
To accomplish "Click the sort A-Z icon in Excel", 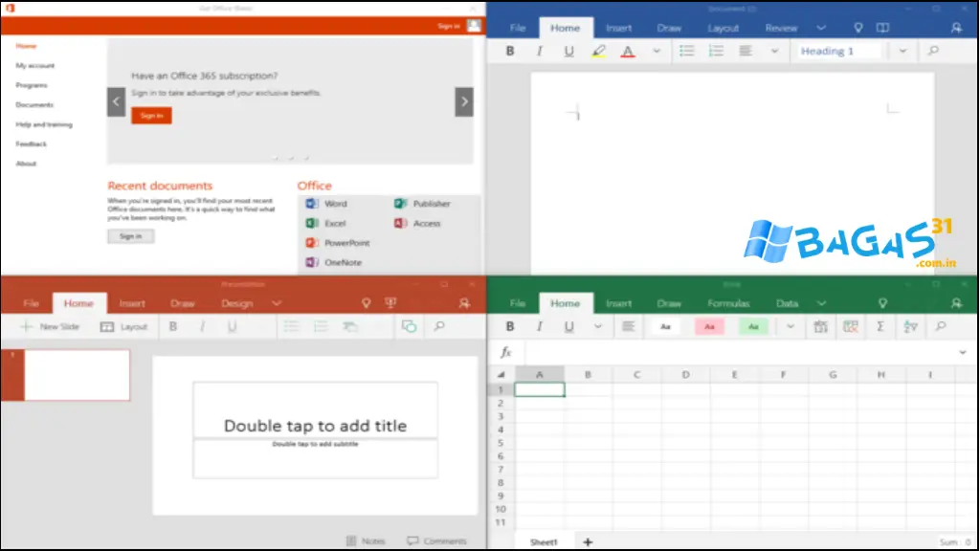I will 911,326.
